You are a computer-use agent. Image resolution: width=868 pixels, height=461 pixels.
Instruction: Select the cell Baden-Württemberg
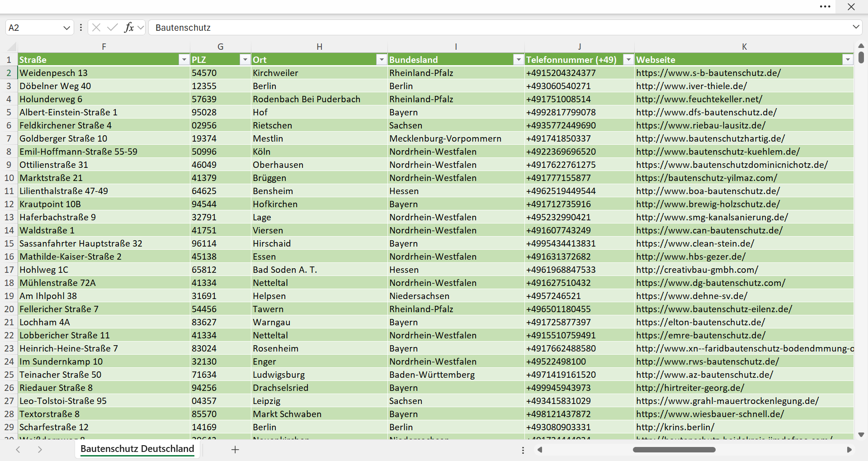pyautogui.click(x=456, y=375)
